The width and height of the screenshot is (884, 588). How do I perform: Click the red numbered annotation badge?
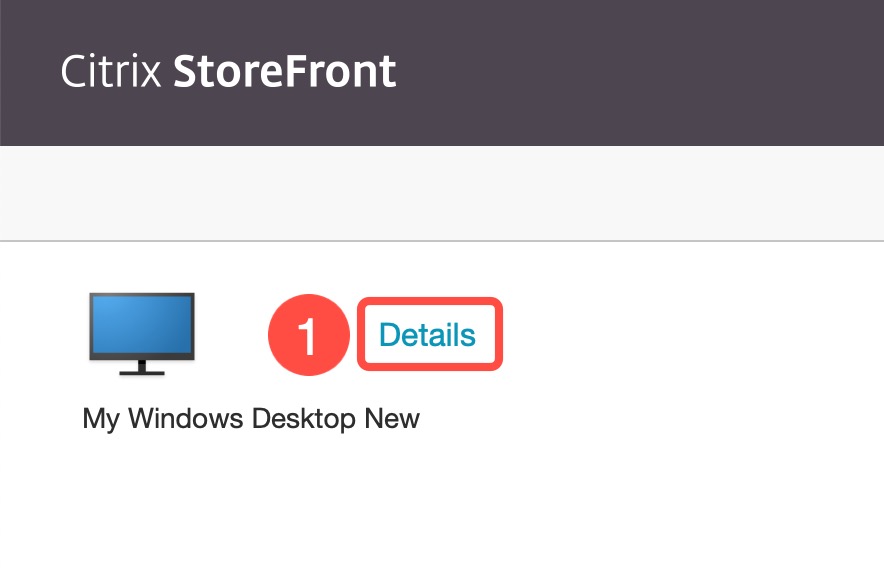(308, 335)
